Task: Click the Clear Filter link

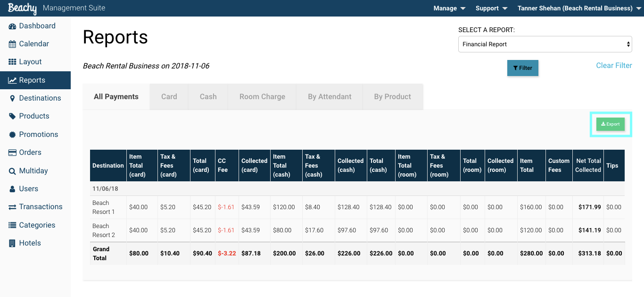Action: click(x=614, y=66)
